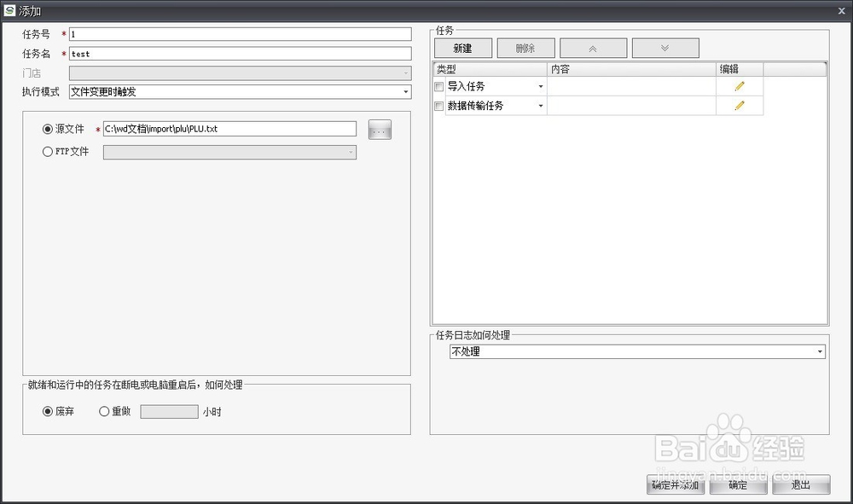Click the browse button next to source file path
The image size is (853, 504).
pyautogui.click(x=380, y=130)
